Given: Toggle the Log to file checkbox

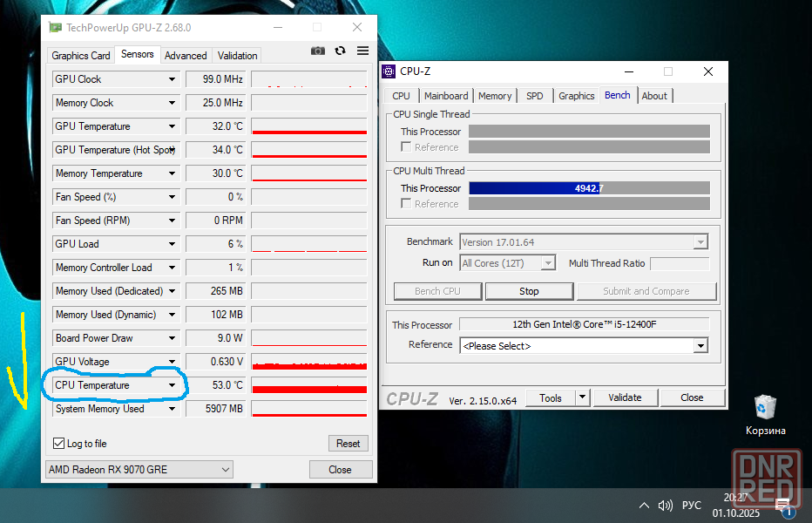Looking at the screenshot, I should [59, 444].
